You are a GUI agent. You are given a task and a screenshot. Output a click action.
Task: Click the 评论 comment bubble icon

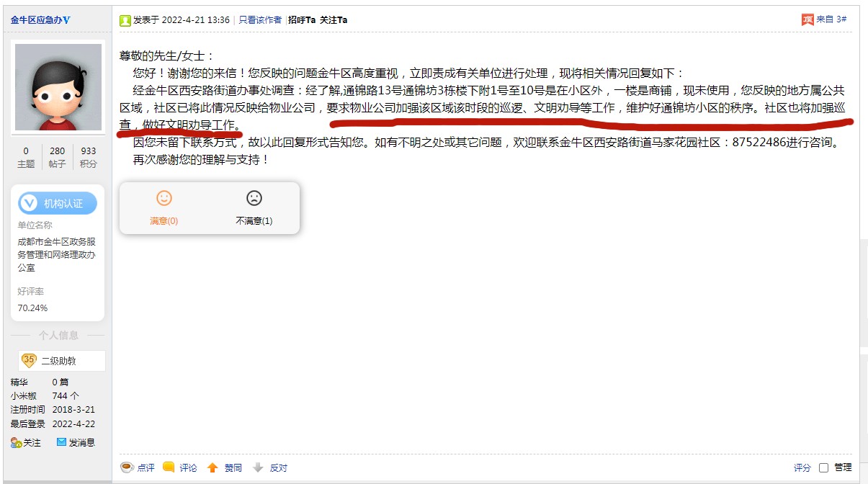coord(169,467)
